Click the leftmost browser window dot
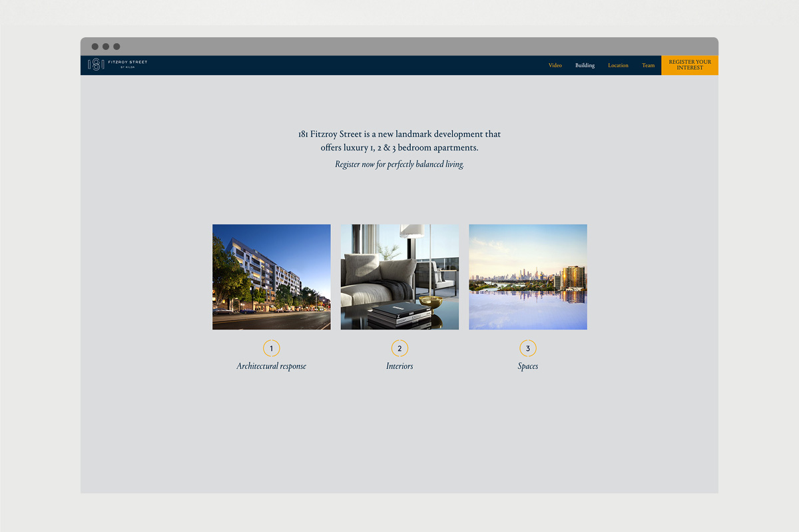The height and width of the screenshot is (532, 799). (x=94, y=46)
